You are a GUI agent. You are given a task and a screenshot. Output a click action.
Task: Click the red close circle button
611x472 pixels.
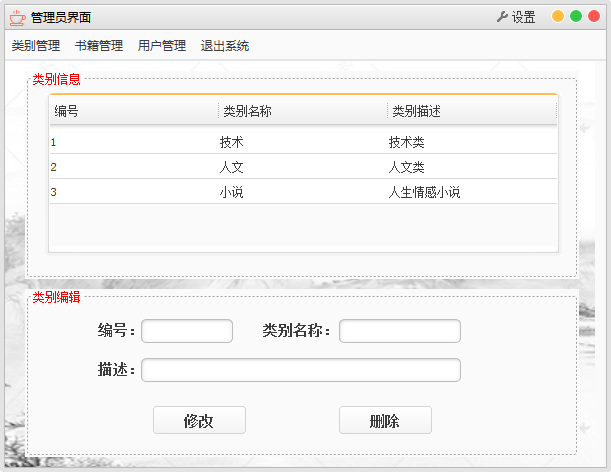click(x=593, y=16)
